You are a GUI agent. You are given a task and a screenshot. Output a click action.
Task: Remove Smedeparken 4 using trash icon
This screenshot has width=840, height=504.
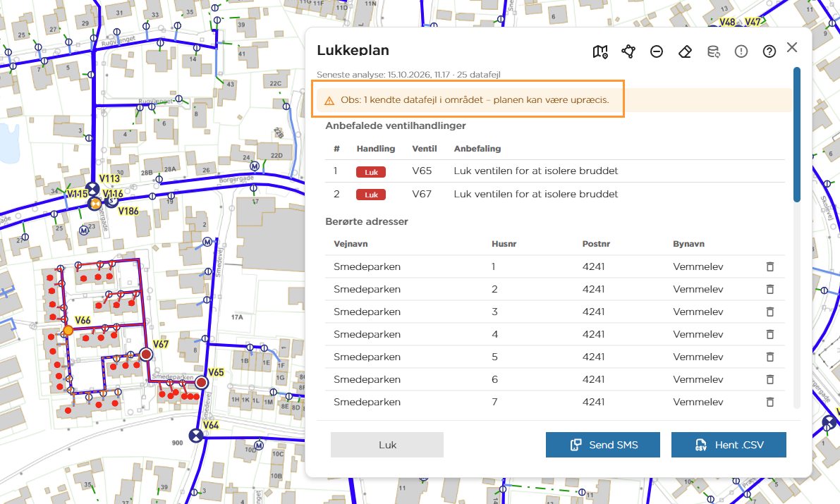coord(769,334)
